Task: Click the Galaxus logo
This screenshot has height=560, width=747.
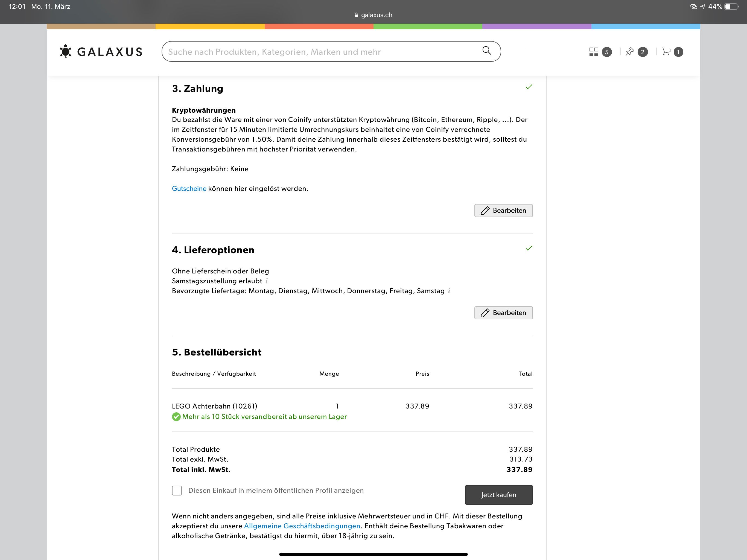Action: pyautogui.click(x=101, y=52)
